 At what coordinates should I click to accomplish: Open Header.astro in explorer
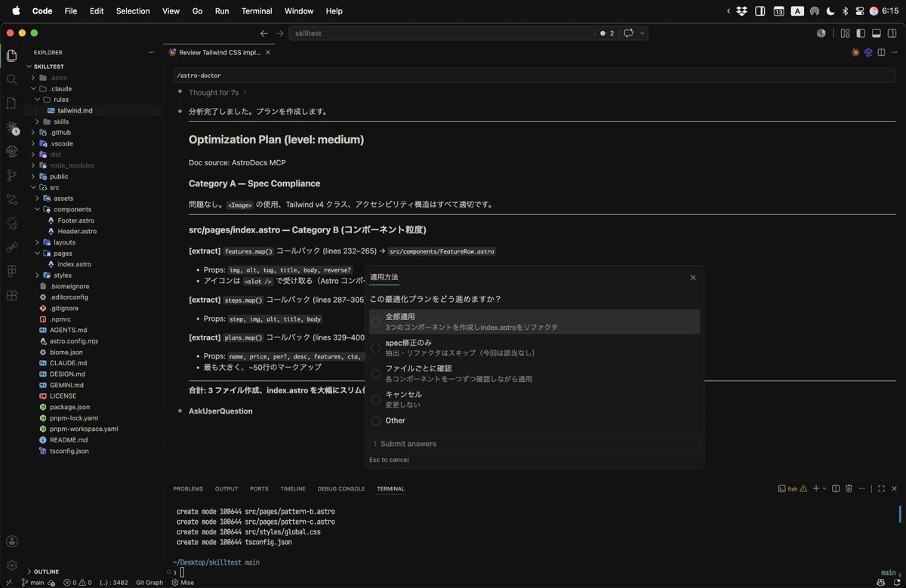77,231
